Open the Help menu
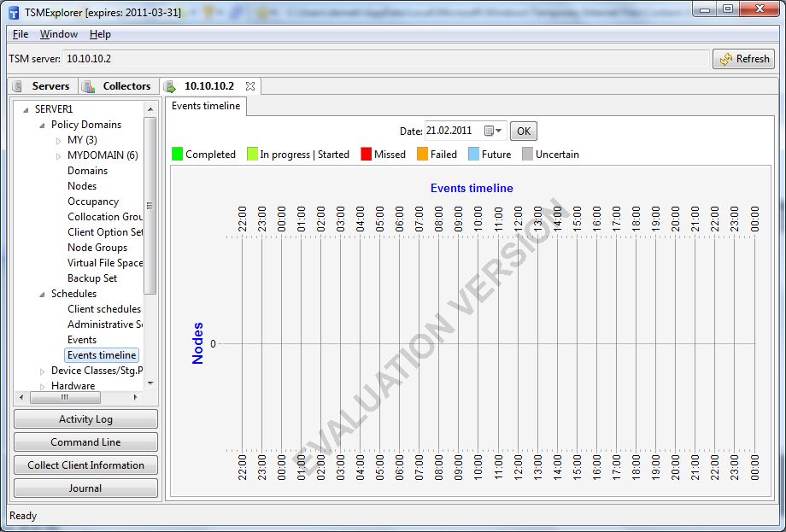The image size is (786, 532). tap(100, 34)
